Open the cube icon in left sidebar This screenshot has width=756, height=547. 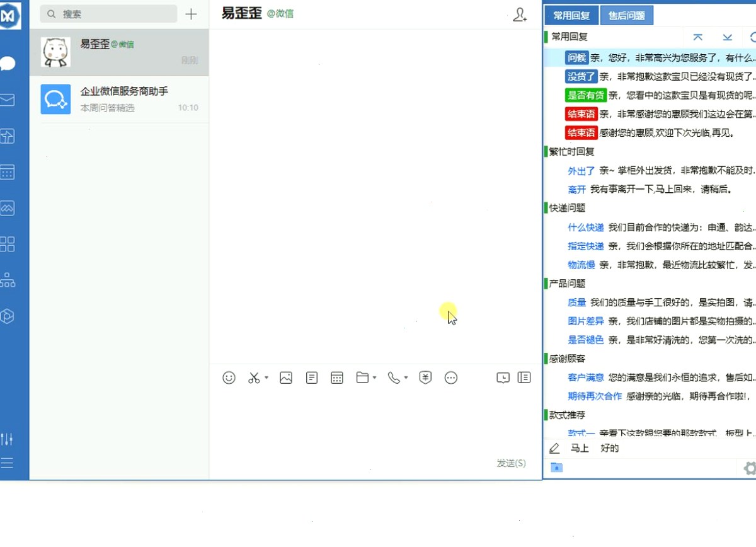click(8, 316)
